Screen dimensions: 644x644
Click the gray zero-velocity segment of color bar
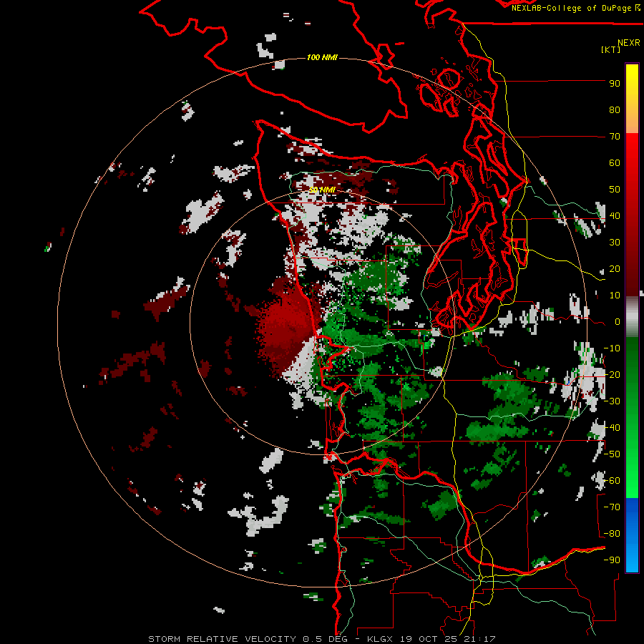pyautogui.click(x=632, y=317)
